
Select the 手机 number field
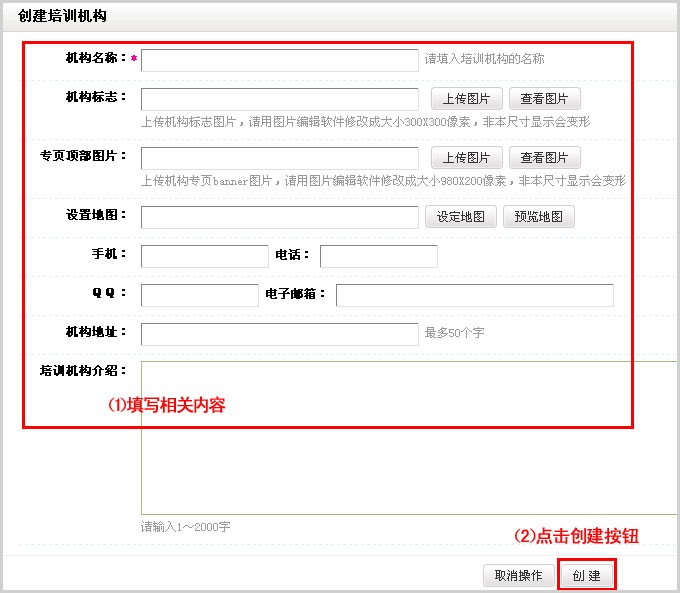point(205,256)
